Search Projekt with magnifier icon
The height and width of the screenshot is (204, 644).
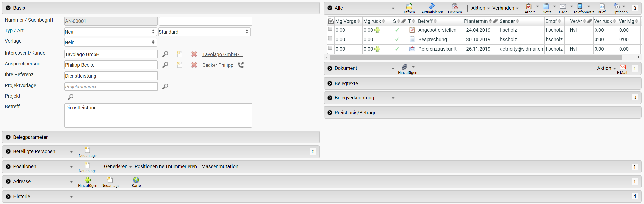click(71, 97)
